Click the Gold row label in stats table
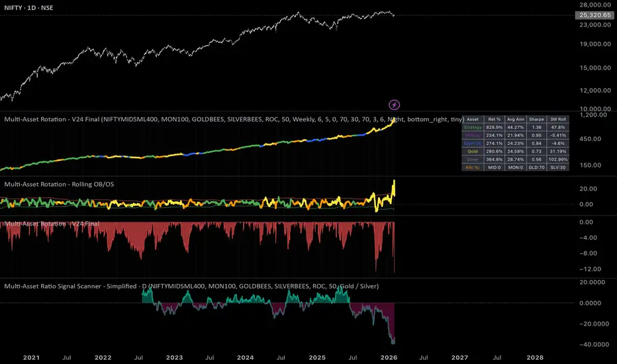Screen dimensions: 617x364 point(473,152)
